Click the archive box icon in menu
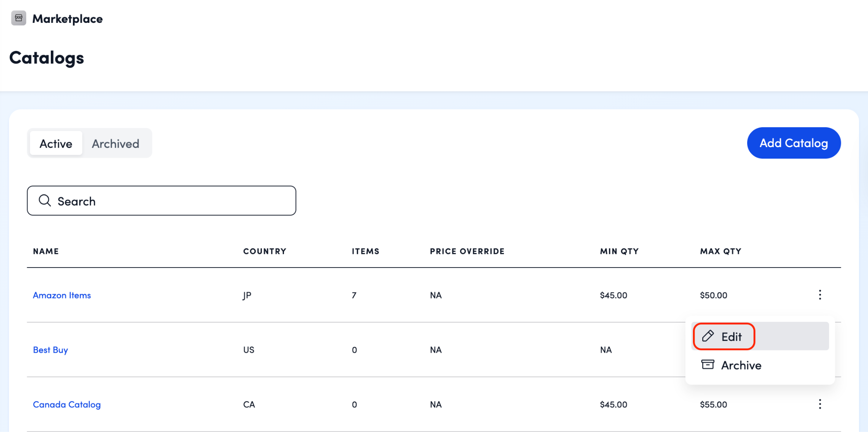868x432 pixels. click(707, 365)
